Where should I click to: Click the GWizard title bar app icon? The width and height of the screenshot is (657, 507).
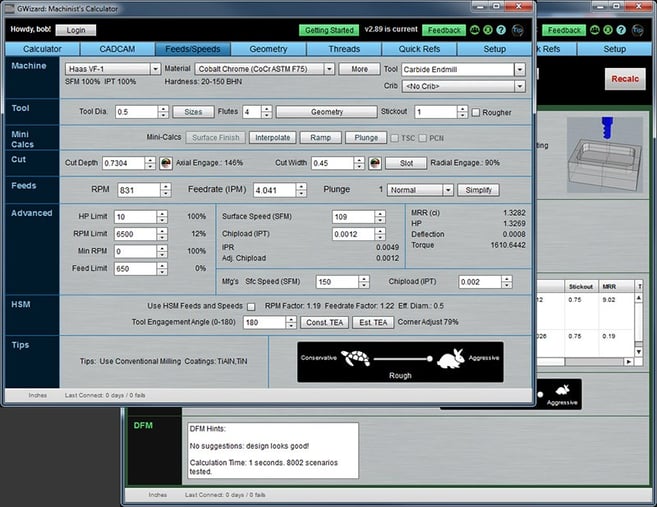[x=9, y=8]
